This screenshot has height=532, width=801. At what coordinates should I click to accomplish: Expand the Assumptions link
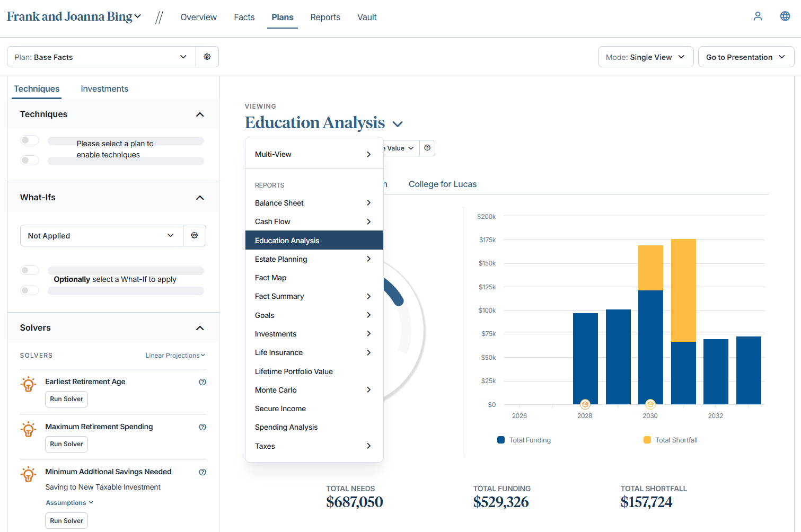tap(69, 503)
